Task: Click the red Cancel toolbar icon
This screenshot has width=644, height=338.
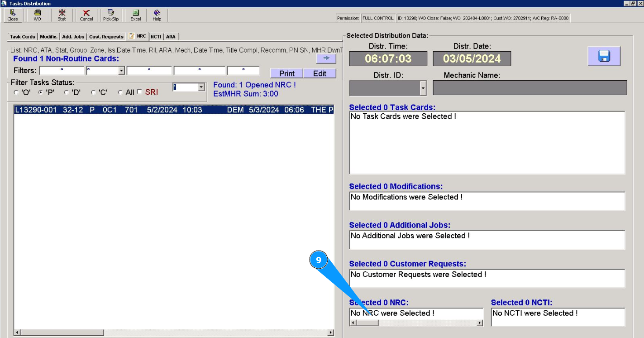Action: [86, 15]
